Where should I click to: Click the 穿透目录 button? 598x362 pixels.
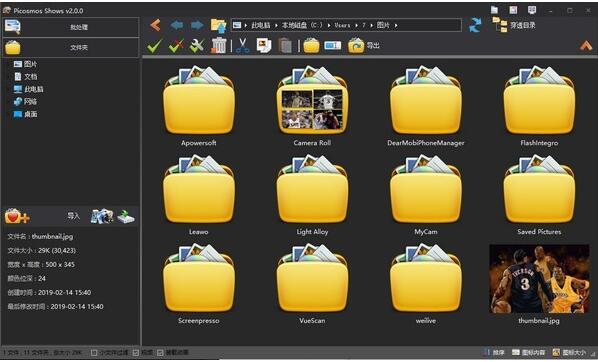click(514, 26)
